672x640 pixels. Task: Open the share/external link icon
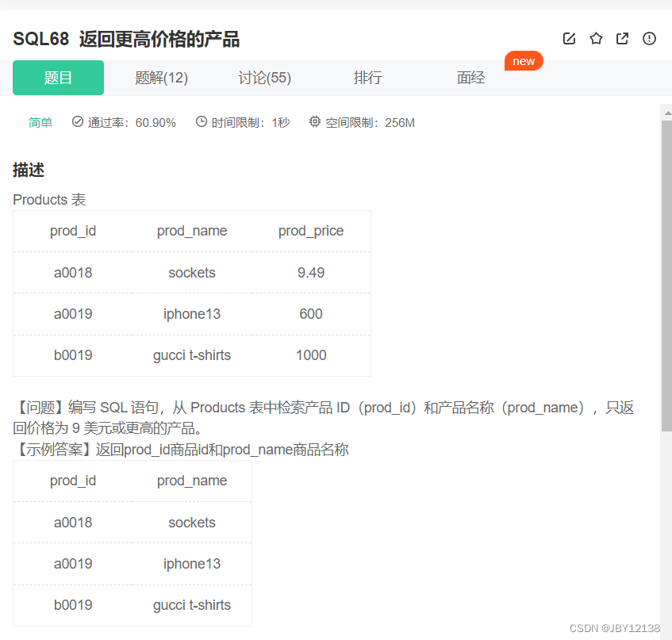pyautogui.click(x=622, y=38)
